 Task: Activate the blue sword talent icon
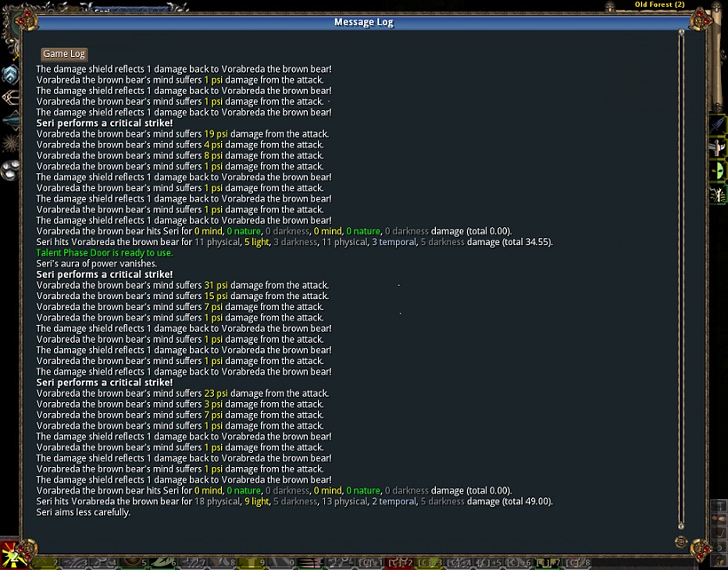(x=717, y=125)
